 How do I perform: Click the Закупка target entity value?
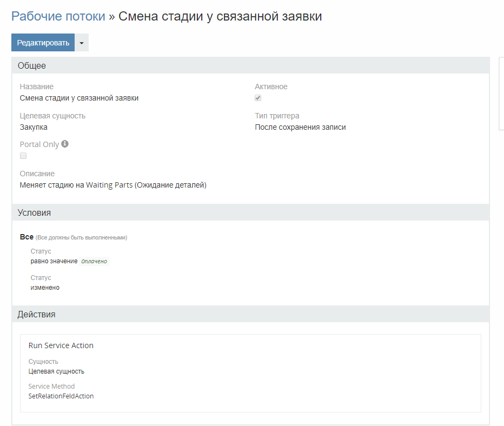(x=34, y=127)
